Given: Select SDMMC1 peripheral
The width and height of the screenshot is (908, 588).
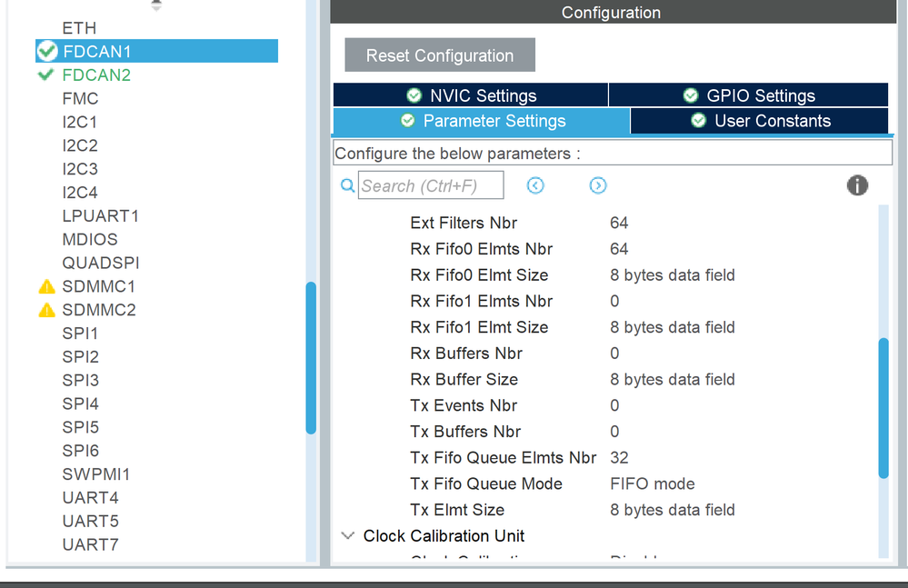Looking at the screenshot, I should click(x=98, y=286).
